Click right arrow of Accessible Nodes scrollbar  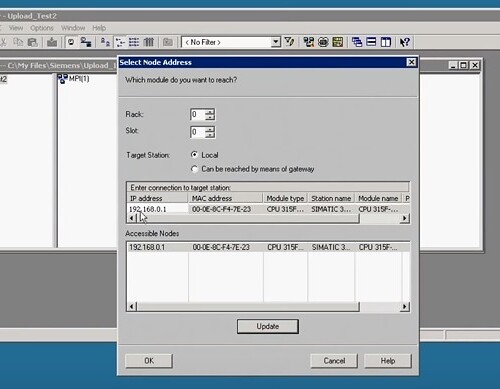(404, 307)
